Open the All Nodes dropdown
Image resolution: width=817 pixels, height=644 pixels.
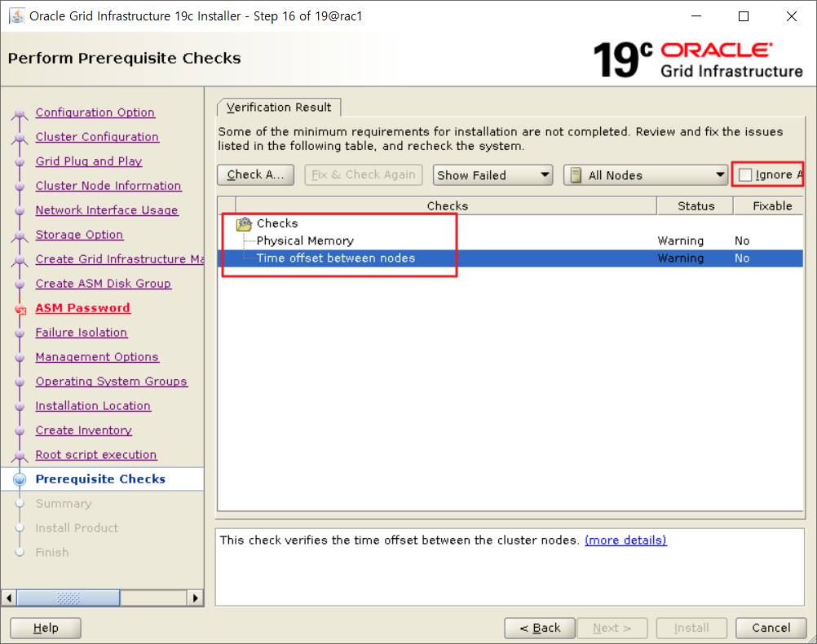click(646, 175)
